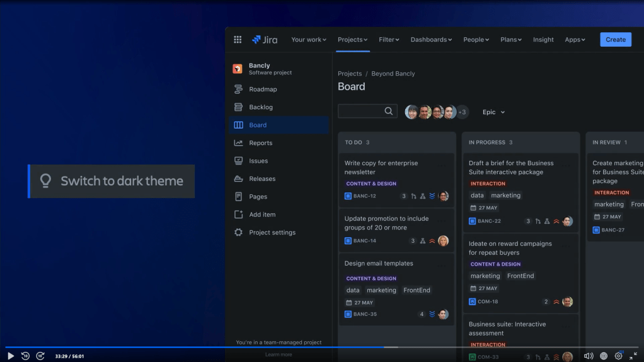644x362 pixels.
Task: Open Roadmap in the project sidebar
Action: coord(262,90)
